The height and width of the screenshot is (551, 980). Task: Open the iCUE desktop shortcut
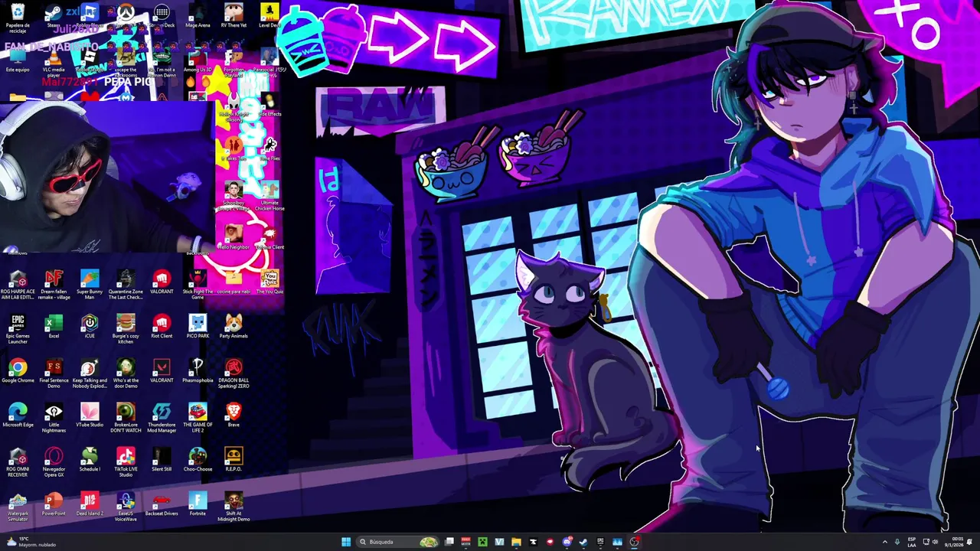coord(90,328)
